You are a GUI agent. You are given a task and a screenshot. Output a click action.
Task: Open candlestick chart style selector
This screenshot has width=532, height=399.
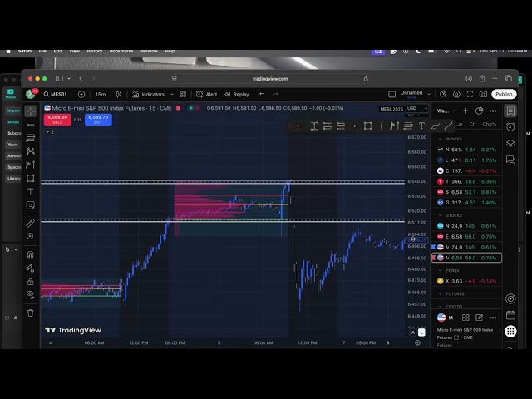pos(119,94)
